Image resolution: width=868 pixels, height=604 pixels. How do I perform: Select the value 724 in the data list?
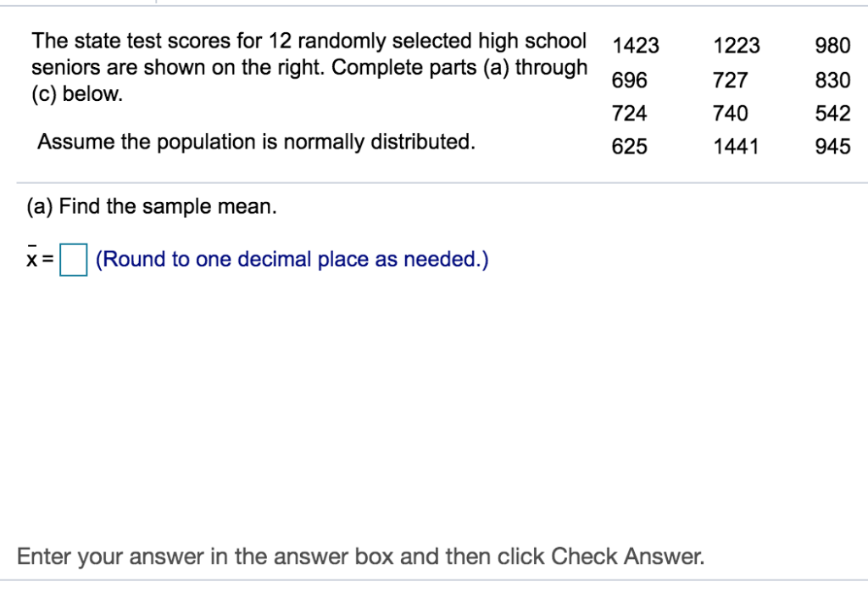click(x=632, y=113)
